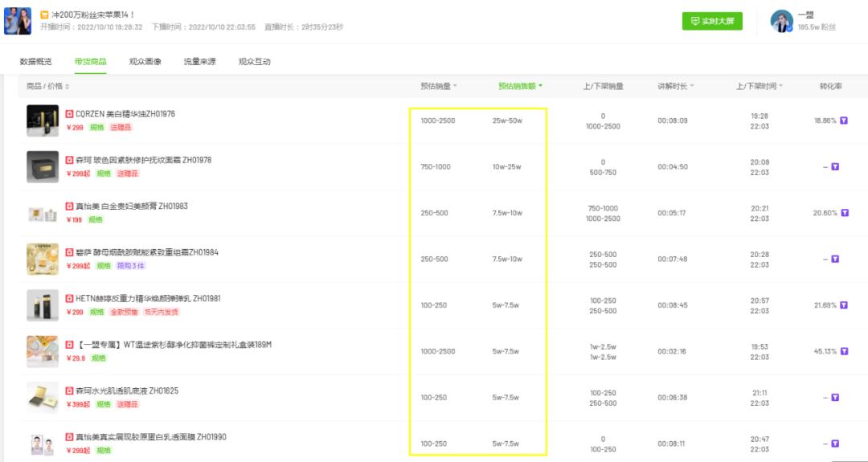This screenshot has height=462, width=868.
Task: Open product 碧萨 酵母烟酰胺赋能紧致重组霜ZH01984
Action: coord(147,252)
